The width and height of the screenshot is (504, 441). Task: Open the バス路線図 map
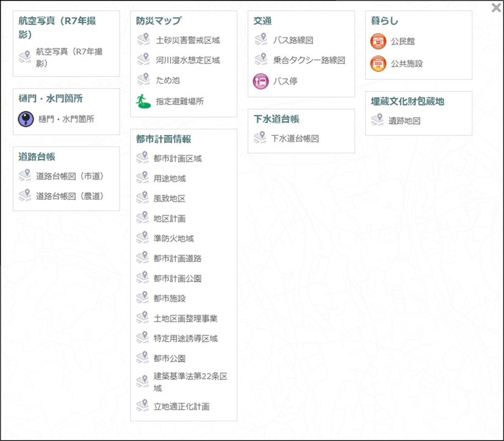(293, 40)
